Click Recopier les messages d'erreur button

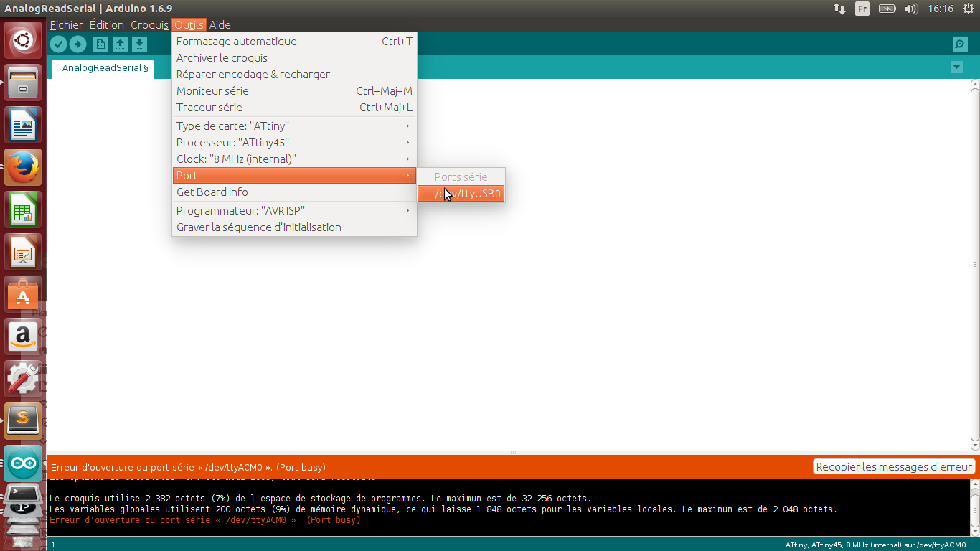(x=895, y=466)
